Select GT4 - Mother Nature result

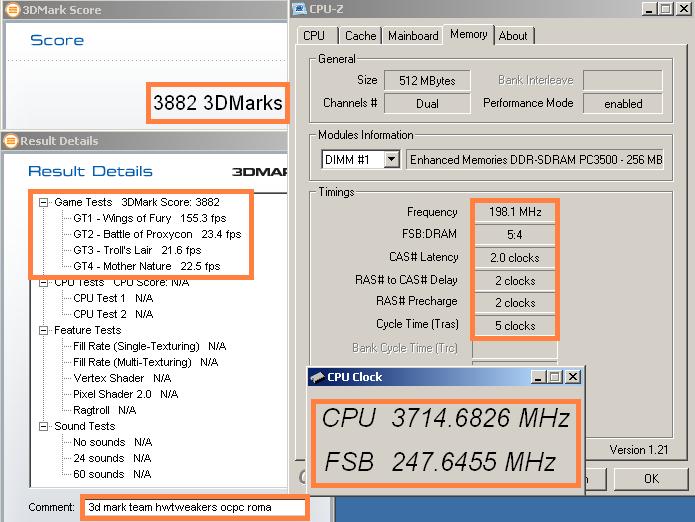coord(147,266)
